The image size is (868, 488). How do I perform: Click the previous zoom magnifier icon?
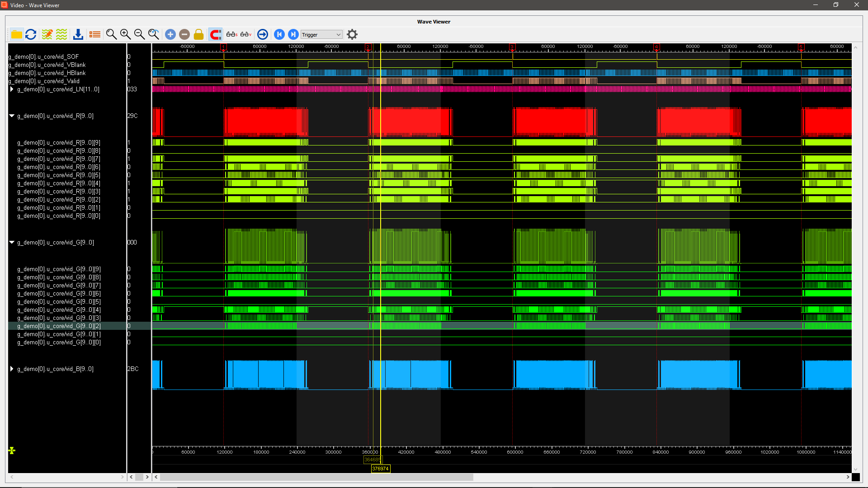tap(154, 34)
